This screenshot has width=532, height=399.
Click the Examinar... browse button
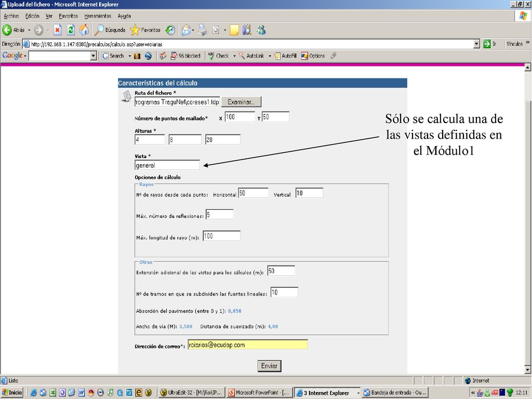click(x=241, y=102)
